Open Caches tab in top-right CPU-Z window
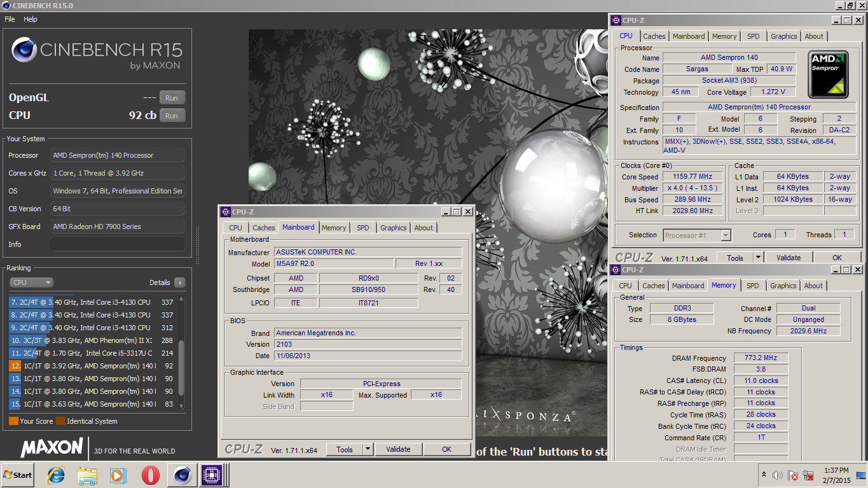This screenshot has width=868, height=488. [x=654, y=36]
